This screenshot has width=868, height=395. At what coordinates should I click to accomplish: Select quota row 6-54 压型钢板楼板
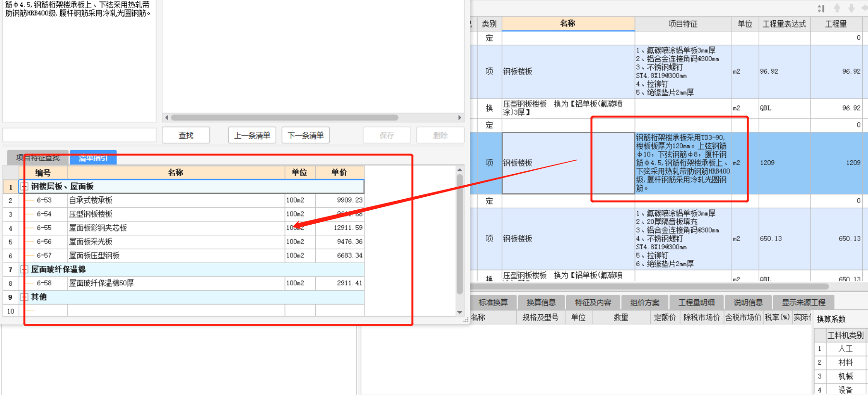pyautogui.click(x=192, y=214)
